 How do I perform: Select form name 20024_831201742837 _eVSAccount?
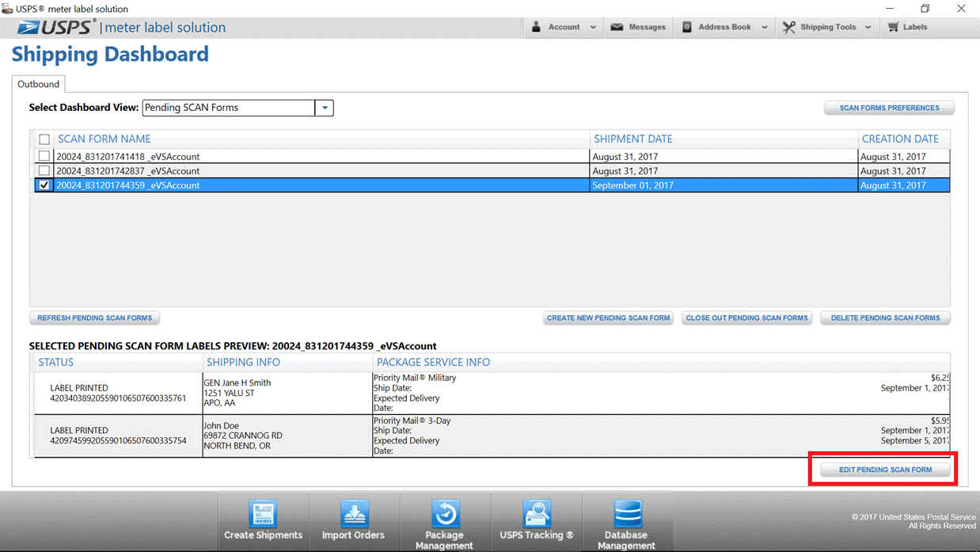[127, 171]
